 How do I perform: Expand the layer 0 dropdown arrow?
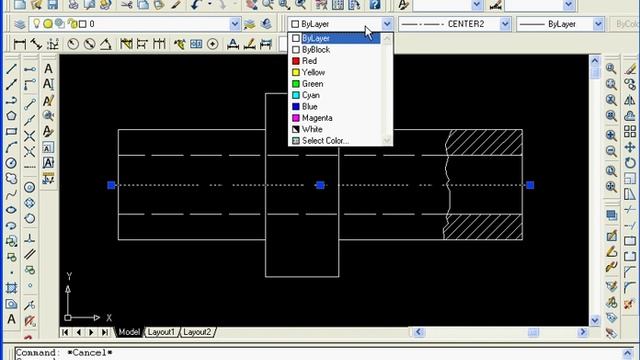235,24
